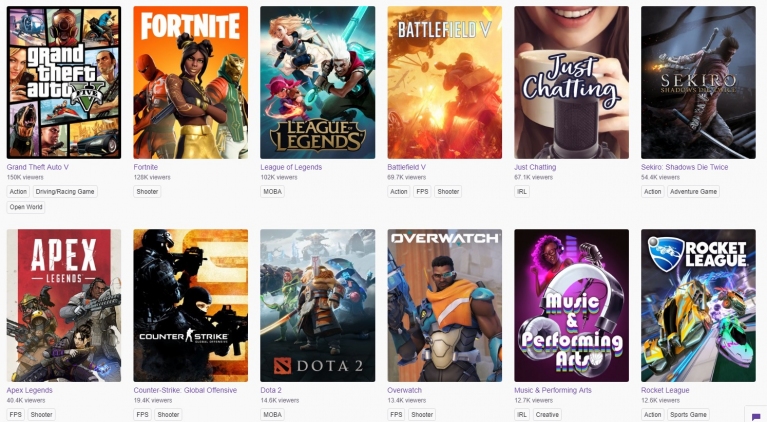
Task: Click the Sekiro: Shadows Die Twice title link
Action: [x=685, y=167]
